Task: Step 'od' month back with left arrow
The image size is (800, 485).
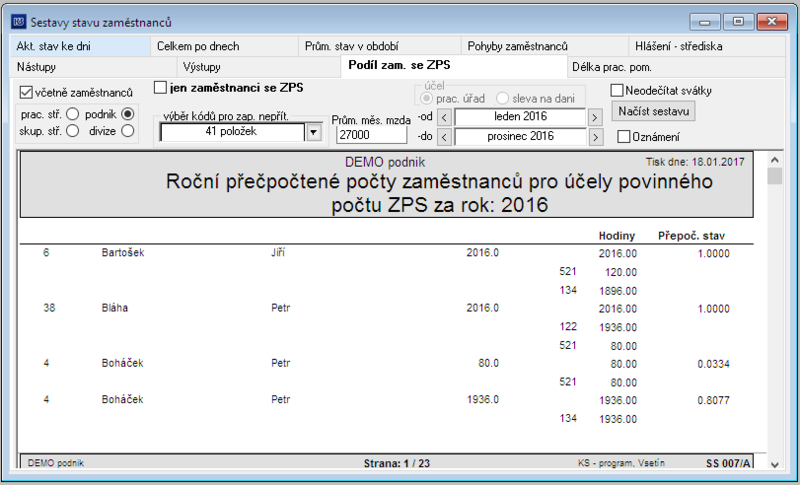Action: click(x=444, y=118)
